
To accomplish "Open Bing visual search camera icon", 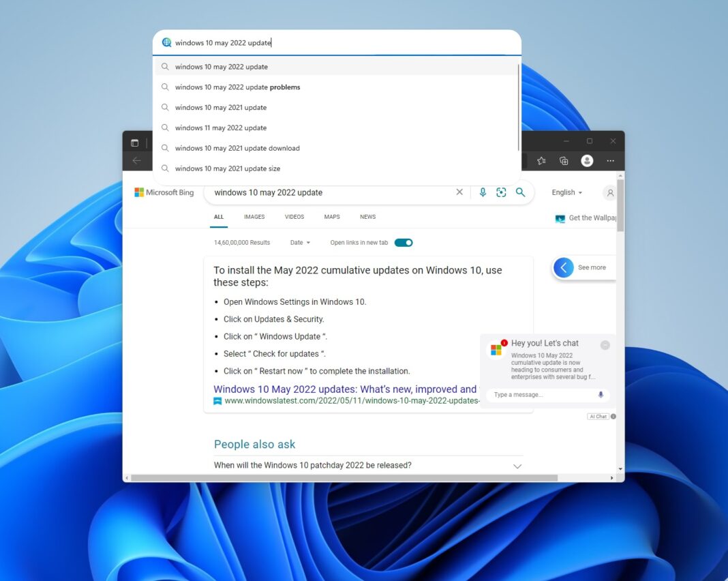I will [502, 192].
